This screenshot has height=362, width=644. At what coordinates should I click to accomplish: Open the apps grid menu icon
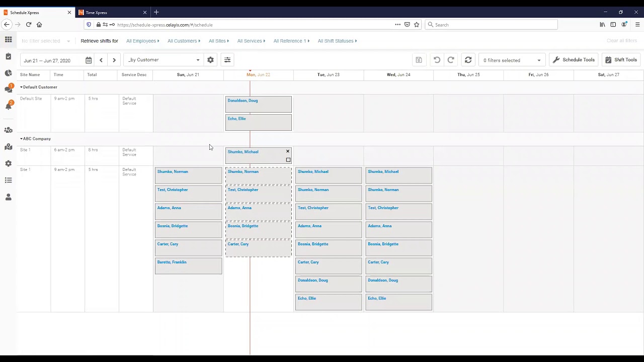pos(8,40)
